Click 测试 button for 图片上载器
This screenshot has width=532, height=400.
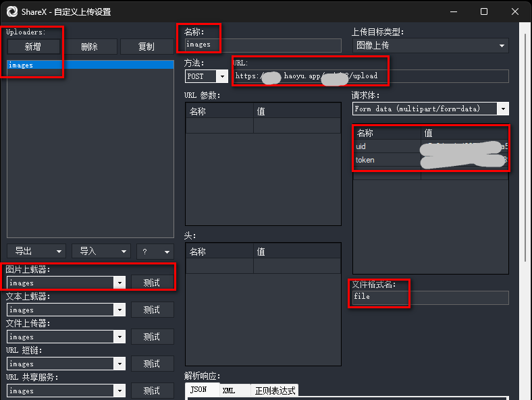pos(153,283)
